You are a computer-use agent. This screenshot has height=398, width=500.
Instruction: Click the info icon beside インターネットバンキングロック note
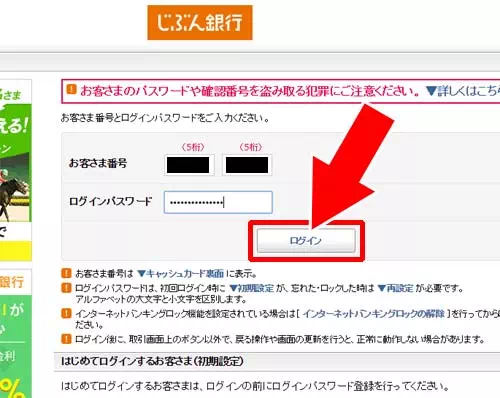pos(66,314)
